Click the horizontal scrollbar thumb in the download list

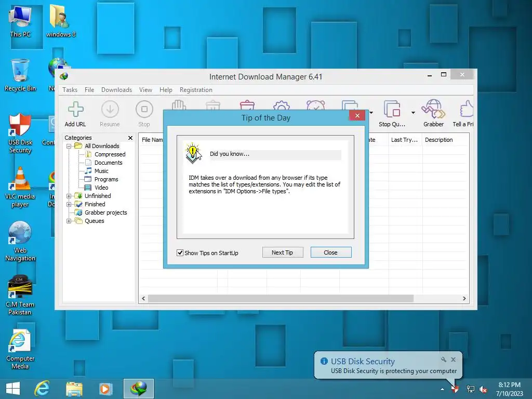tap(281, 299)
